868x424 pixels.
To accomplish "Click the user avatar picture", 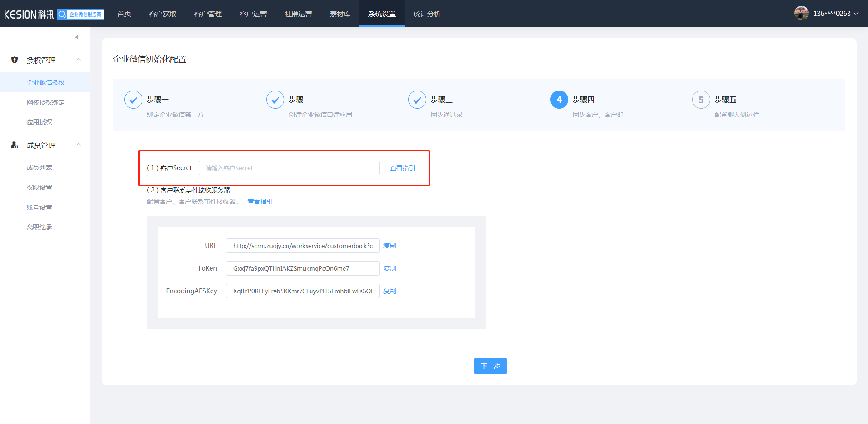I will (x=801, y=14).
